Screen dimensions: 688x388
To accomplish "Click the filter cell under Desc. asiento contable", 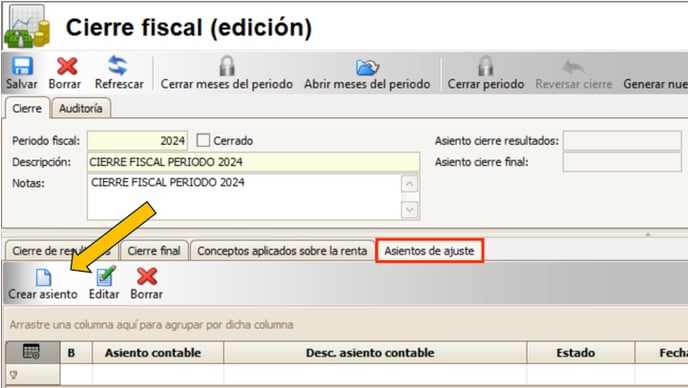I will pos(375,375).
